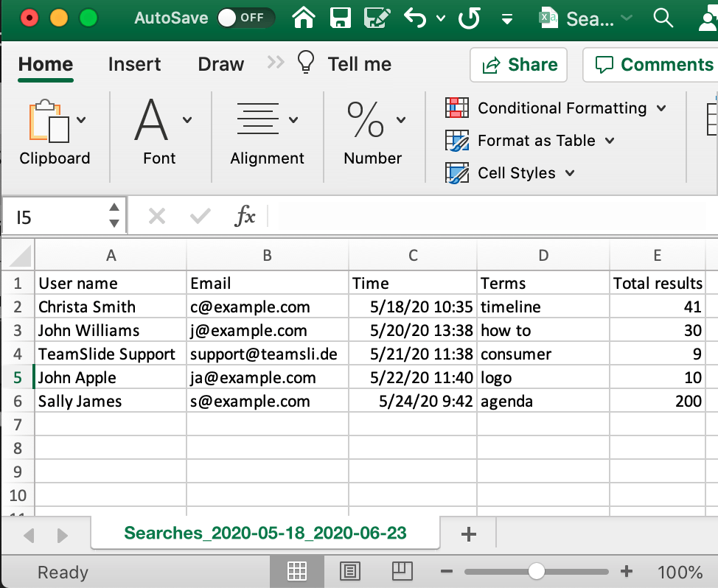
Task: Open Spotlight search from the title bar
Action: (663, 18)
